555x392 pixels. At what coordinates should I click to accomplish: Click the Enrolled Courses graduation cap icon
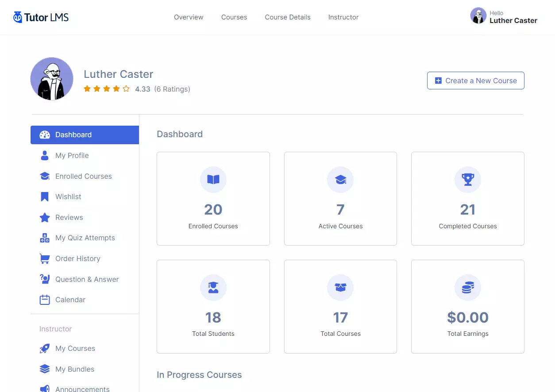click(x=45, y=176)
